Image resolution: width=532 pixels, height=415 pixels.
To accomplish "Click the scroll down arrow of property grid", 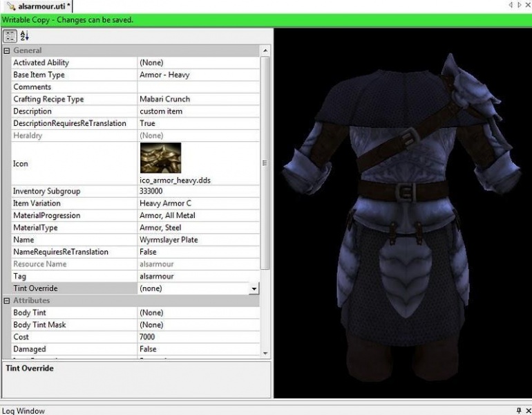I will click(265, 353).
